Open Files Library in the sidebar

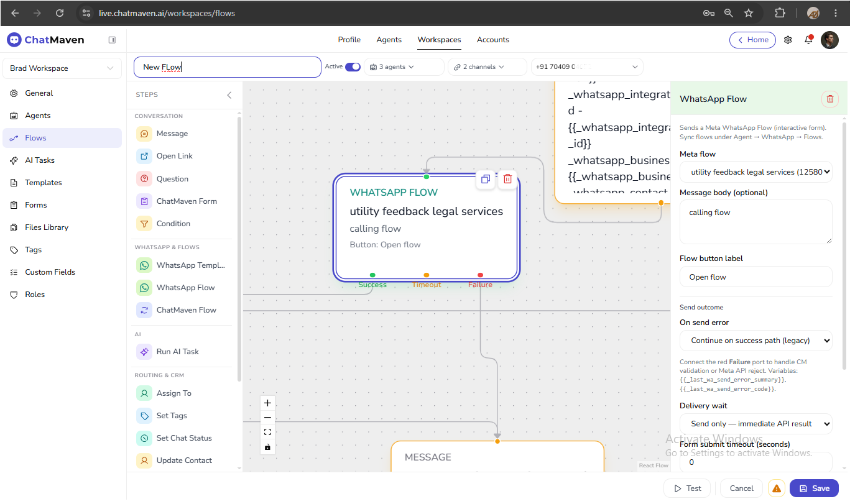[62, 227]
